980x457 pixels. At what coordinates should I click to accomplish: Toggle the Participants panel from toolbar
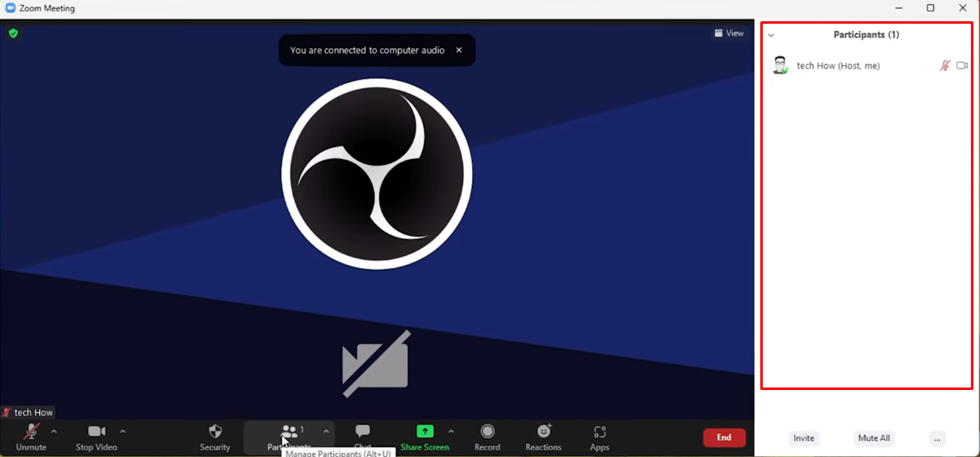click(289, 437)
